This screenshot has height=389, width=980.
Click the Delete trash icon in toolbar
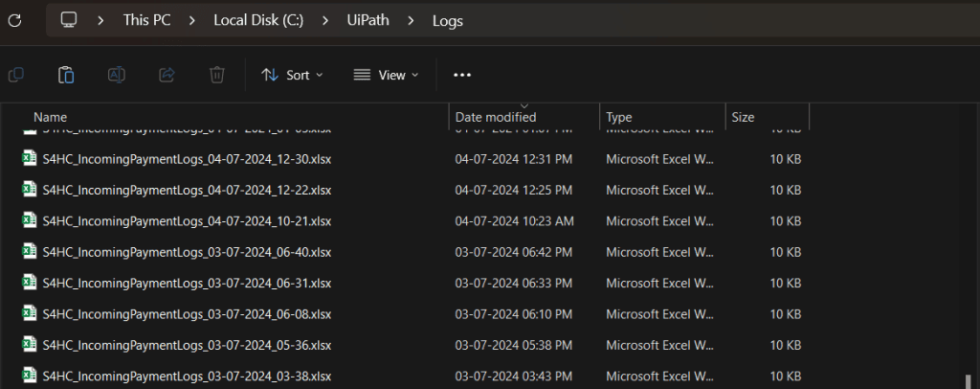(217, 75)
